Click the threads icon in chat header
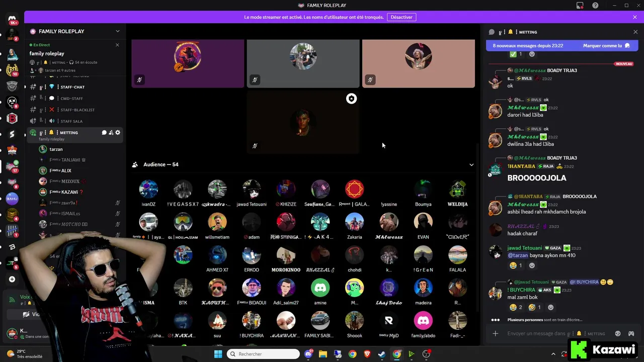The image size is (644, 362). [492, 32]
